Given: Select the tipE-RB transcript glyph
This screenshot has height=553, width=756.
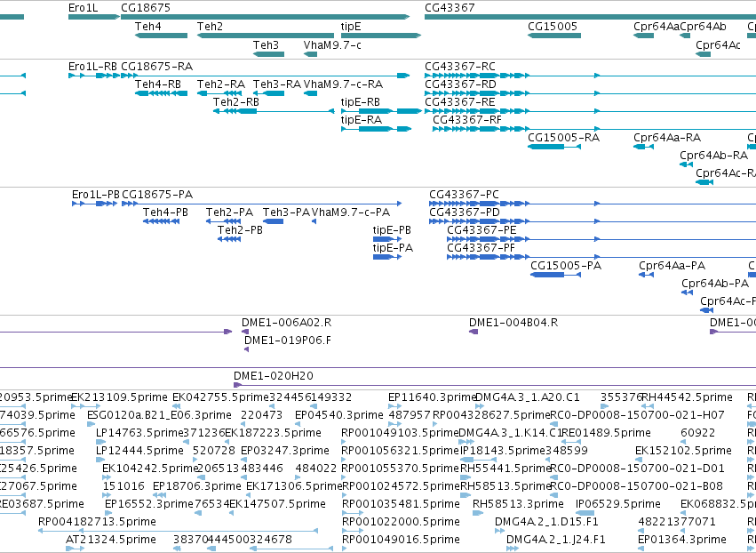Looking at the screenshot, I should (381, 111).
